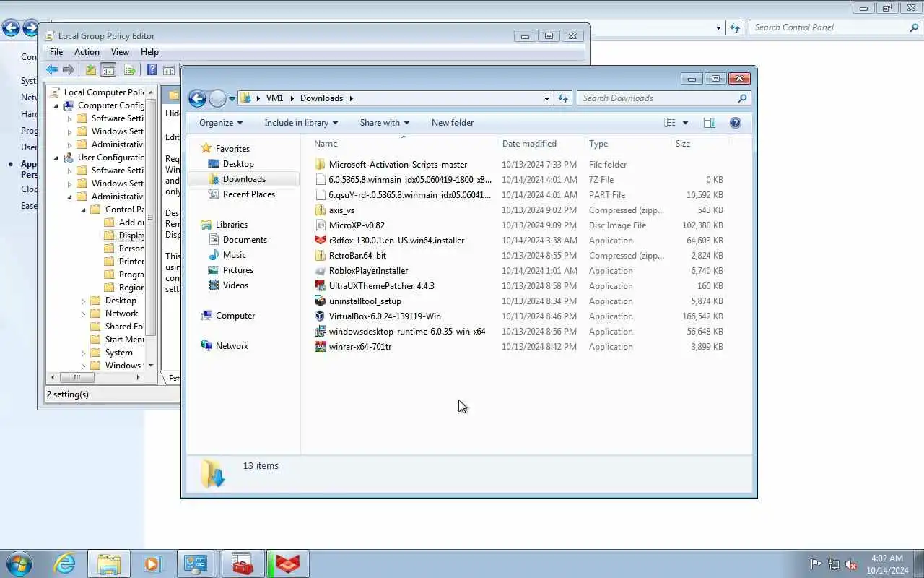Select the RobloxPlayerInstaller icon

click(321, 271)
